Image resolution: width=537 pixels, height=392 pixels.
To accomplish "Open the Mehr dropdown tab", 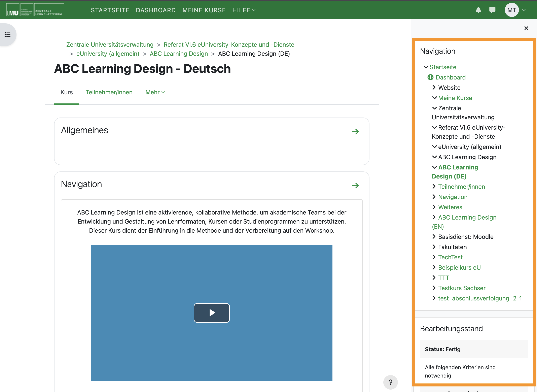I will tap(155, 92).
